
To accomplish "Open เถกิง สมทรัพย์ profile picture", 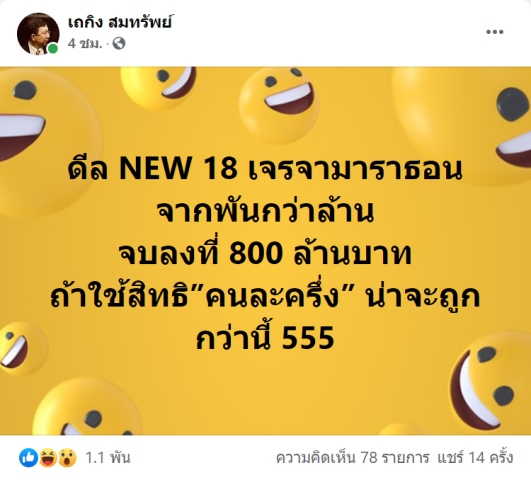I will tap(38, 33).
